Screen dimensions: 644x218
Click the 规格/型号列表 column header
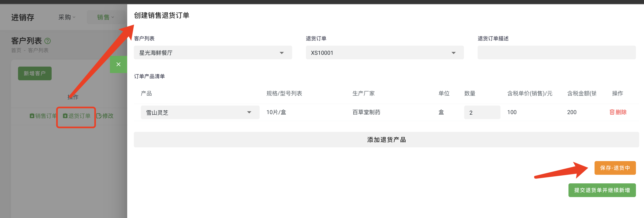pos(284,93)
